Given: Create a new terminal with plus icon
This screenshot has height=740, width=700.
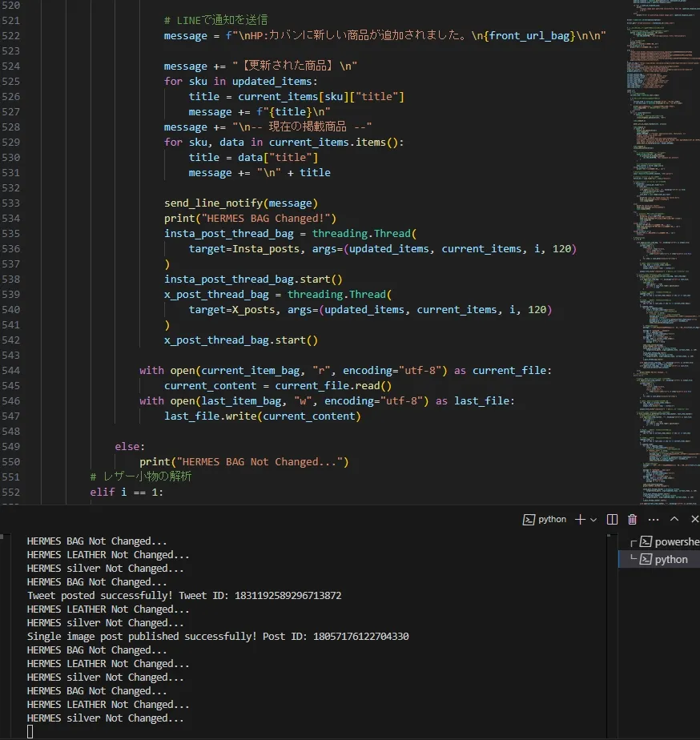Looking at the screenshot, I should click(x=581, y=520).
